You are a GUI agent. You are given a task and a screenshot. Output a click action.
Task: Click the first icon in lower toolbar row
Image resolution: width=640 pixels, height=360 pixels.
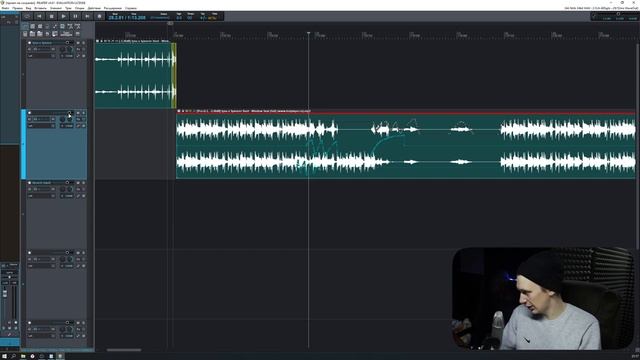[25, 34]
